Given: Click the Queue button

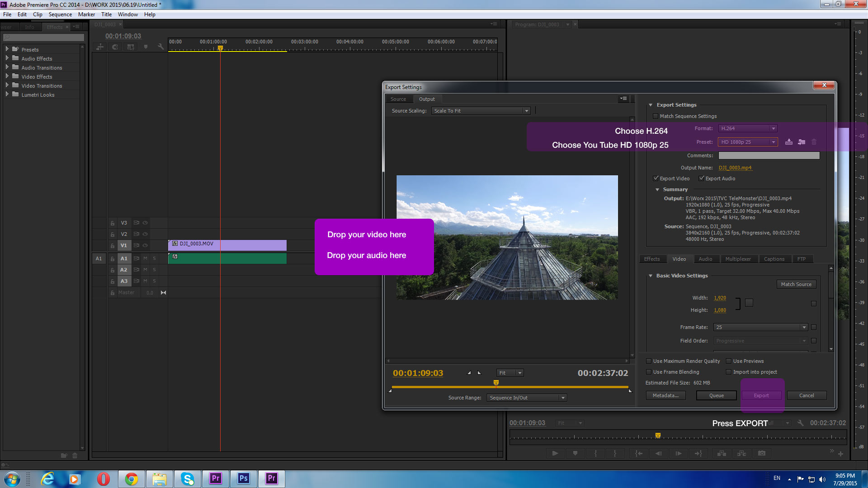Looking at the screenshot, I should point(716,395).
